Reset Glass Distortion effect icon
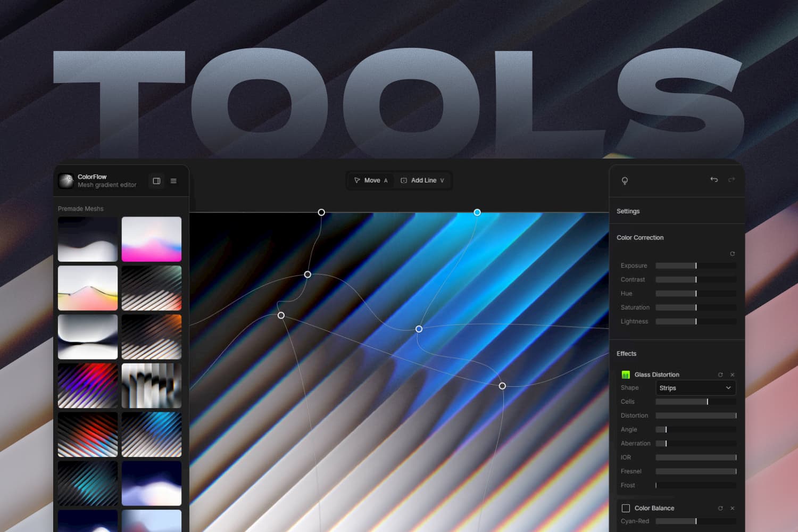The width and height of the screenshot is (798, 532). pos(720,375)
